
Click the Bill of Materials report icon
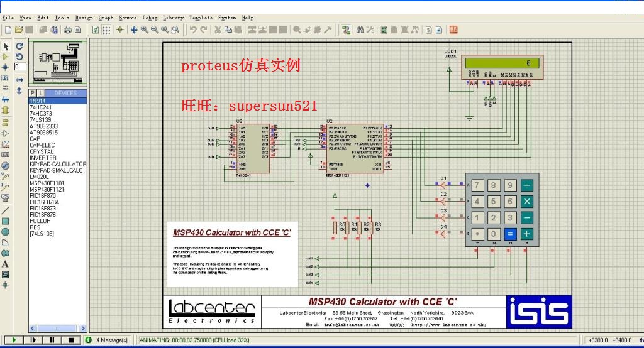[429, 30]
